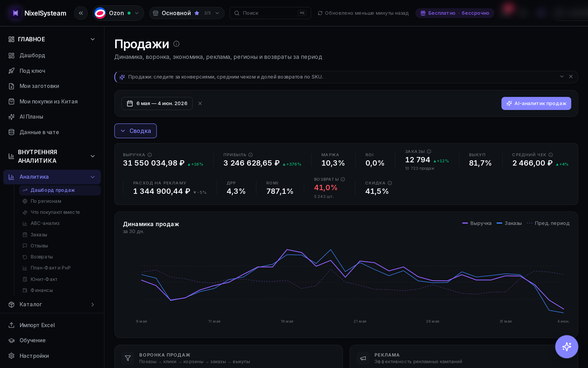This screenshot has height=368, width=588.
Task: Toggle Пред. период series in legend
Action: 548,223
